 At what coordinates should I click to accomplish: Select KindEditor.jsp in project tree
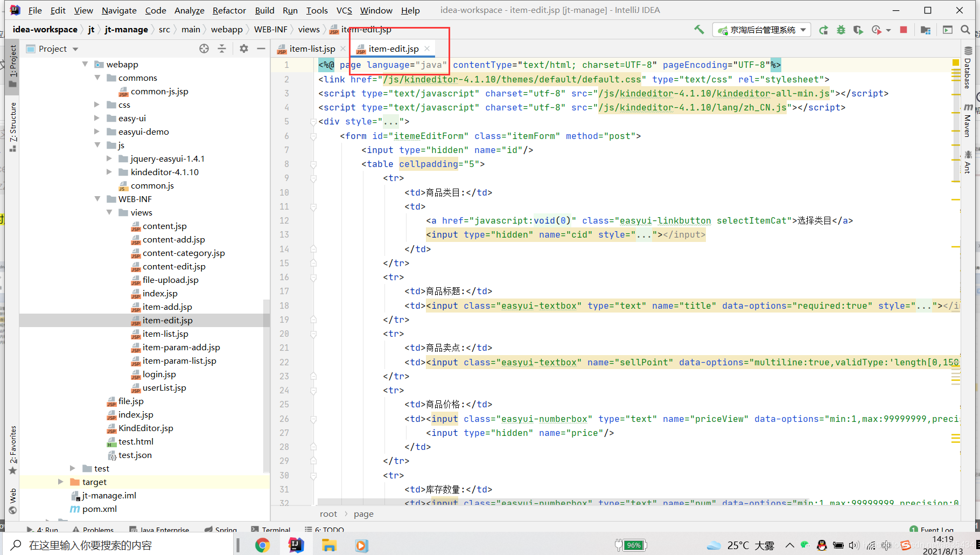(x=145, y=428)
